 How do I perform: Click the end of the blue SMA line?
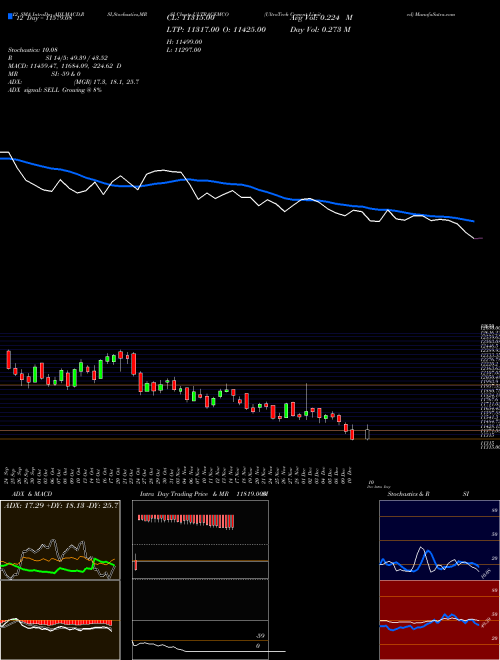(x=473, y=221)
